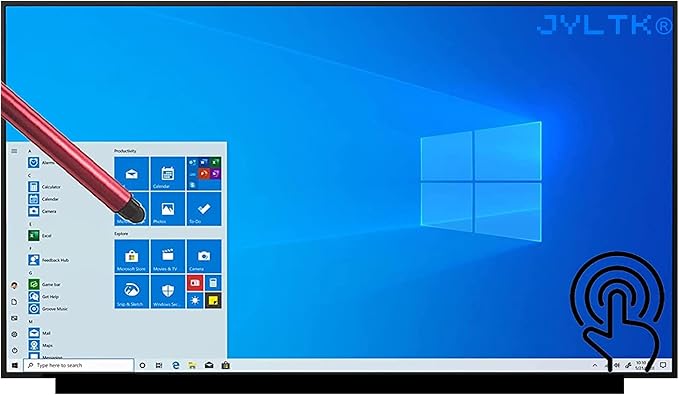Open the Camera tile under Explore
Image resolution: width=679 pixels, height=395 pixels.
(204, 256)
